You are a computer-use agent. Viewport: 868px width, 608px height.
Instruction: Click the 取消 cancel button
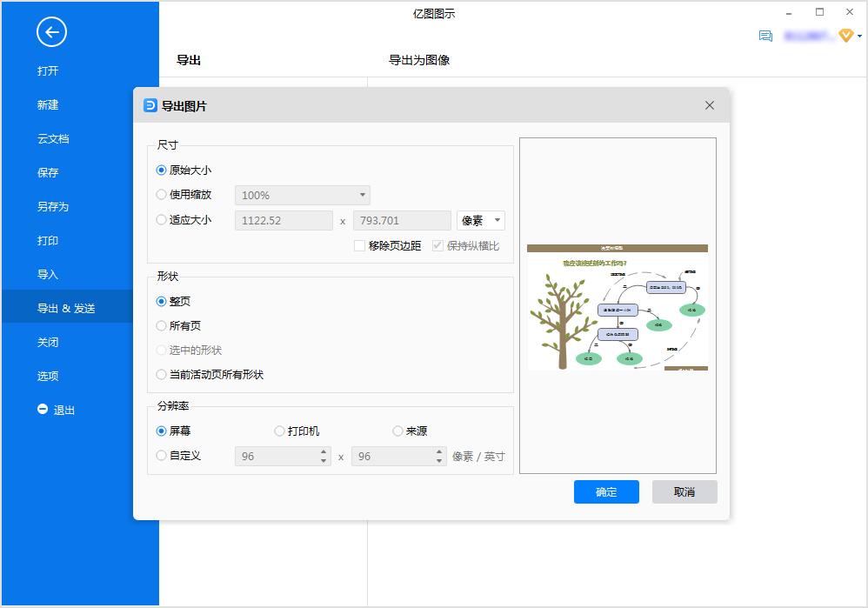[x=686, y=491]
